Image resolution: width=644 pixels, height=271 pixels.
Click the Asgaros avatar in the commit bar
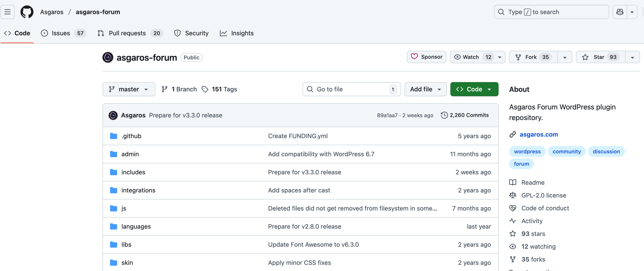[x=113, y=115]
